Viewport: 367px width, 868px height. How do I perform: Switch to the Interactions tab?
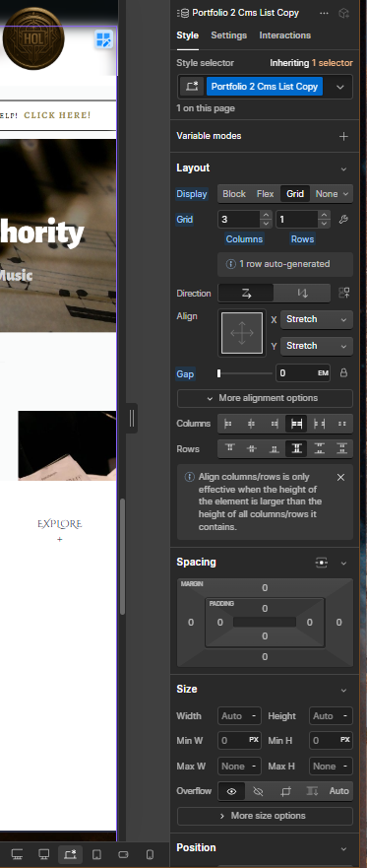(x=284, y=35)
